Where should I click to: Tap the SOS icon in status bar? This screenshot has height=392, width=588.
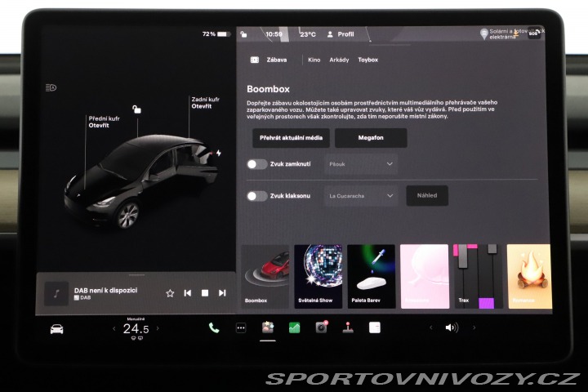(533, 33)
